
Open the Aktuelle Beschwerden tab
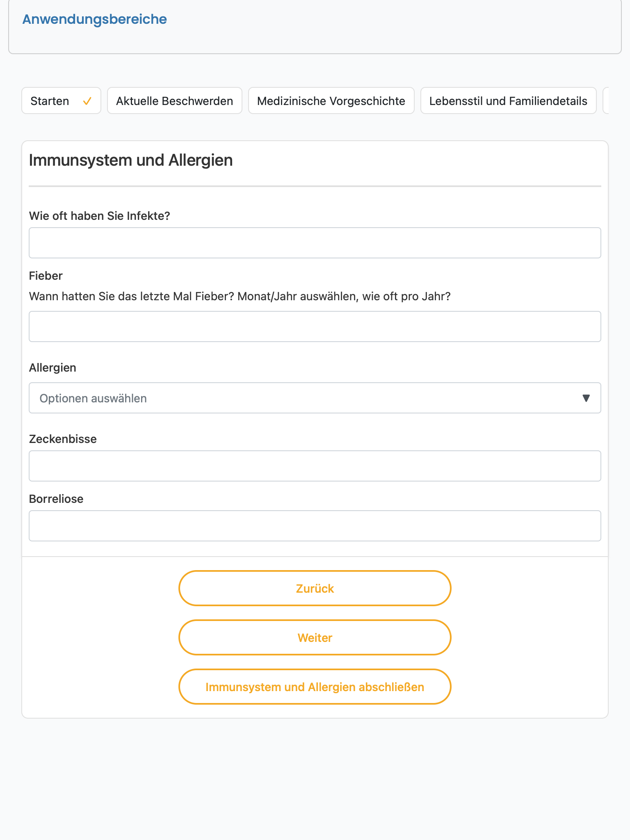(x=175, y=100)
